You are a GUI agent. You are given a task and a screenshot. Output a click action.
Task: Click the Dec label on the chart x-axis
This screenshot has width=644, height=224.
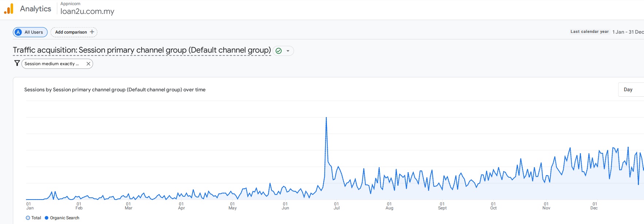point(594,208)
